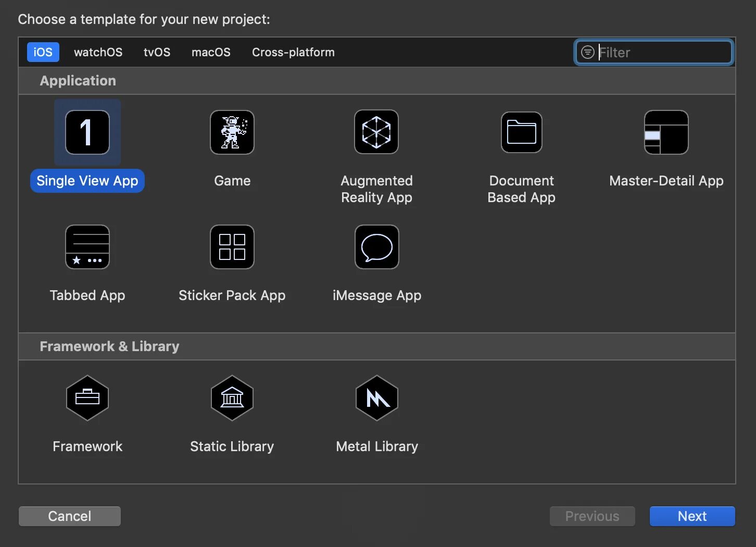The width and height of the screenshot is (756, 547).
Task: Pick the iMessage App speech bubble icon
Action: [377, 247]
